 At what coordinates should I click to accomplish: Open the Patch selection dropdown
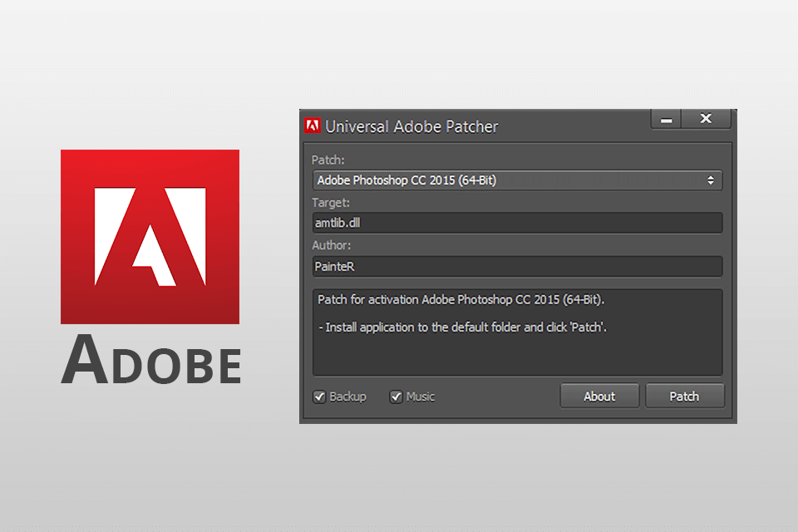click(x=515, y=180)
